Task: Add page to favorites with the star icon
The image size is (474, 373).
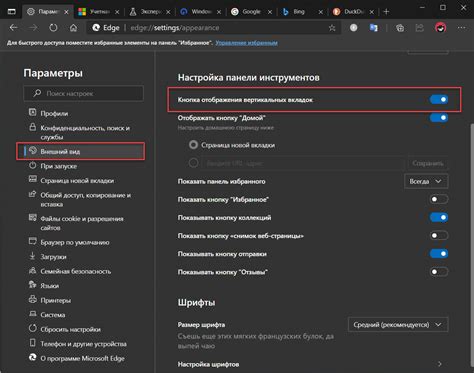Action: click(332, 28)
